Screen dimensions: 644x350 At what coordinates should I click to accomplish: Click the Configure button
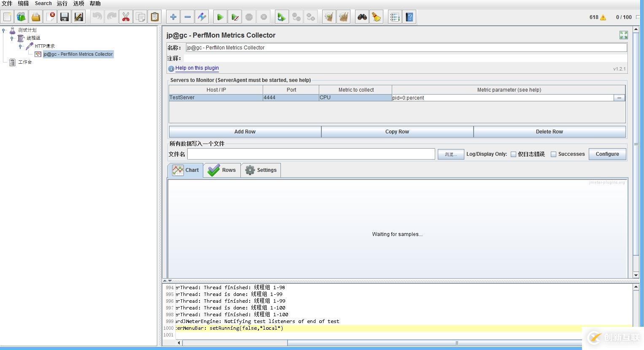point(607,154)
